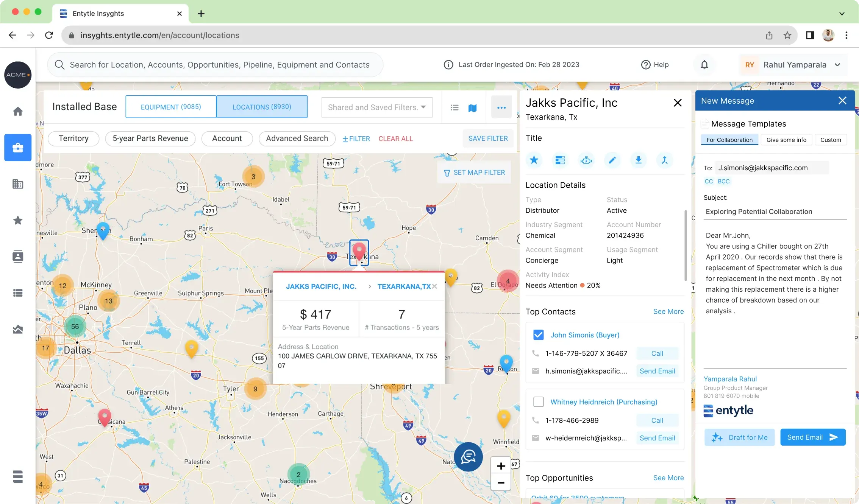The width and height of the screenshot is (859, 504).
Task: Close the Jakks Pacific location panel
Action: (678, 103)
